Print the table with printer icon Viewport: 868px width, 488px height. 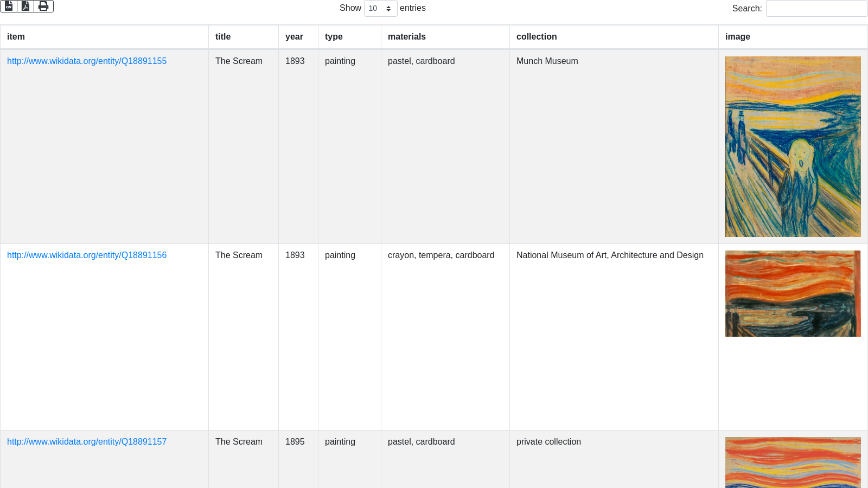tap(43, 6)
